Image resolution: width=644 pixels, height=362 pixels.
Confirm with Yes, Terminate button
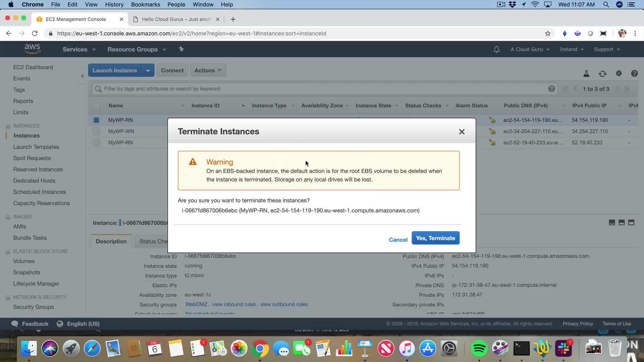[435, 238]
